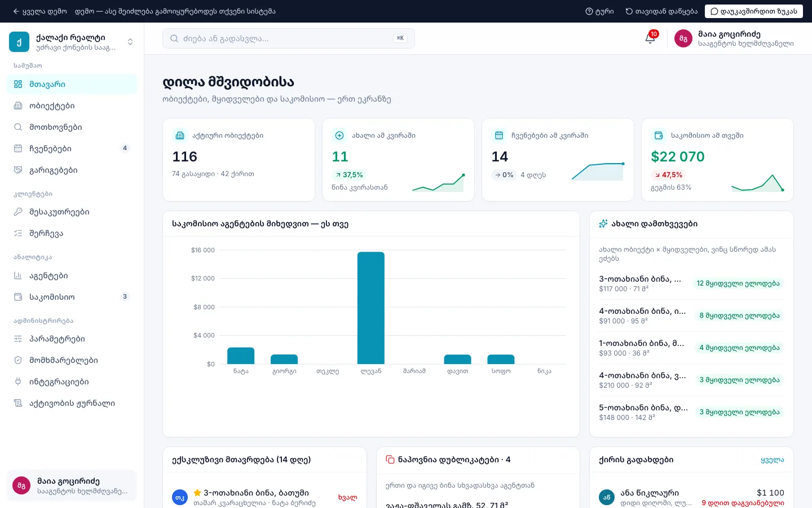
Task: Navigate to აქტივობის ჟურნალი
Action: (72, 403)
